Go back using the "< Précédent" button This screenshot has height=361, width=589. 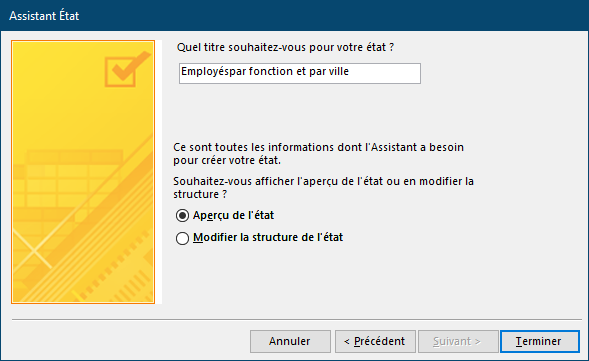coord(375,341)
